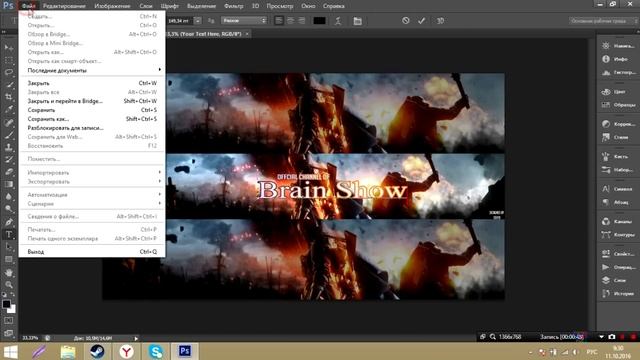The image size is (640, 360).
Task: Pick the text color swatch
Action: tap(319, 21)
